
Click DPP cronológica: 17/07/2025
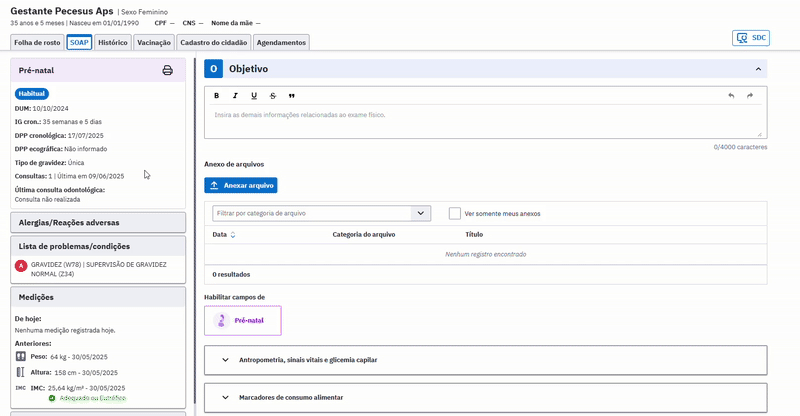click(x=59, y=136)
